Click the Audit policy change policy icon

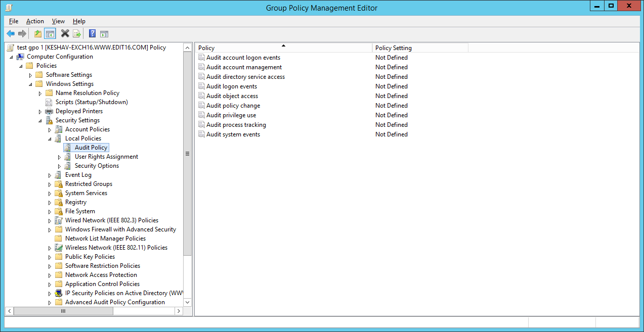(201, 106)
